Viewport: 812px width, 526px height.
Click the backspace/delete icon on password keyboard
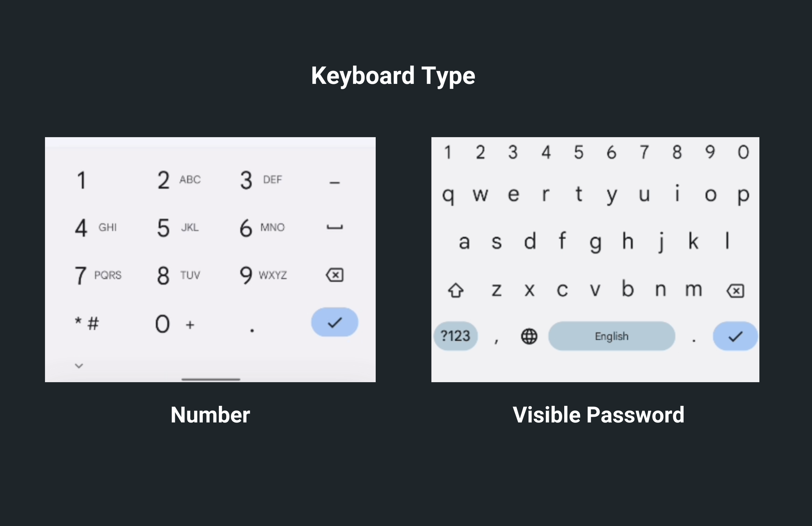[736, 291]
